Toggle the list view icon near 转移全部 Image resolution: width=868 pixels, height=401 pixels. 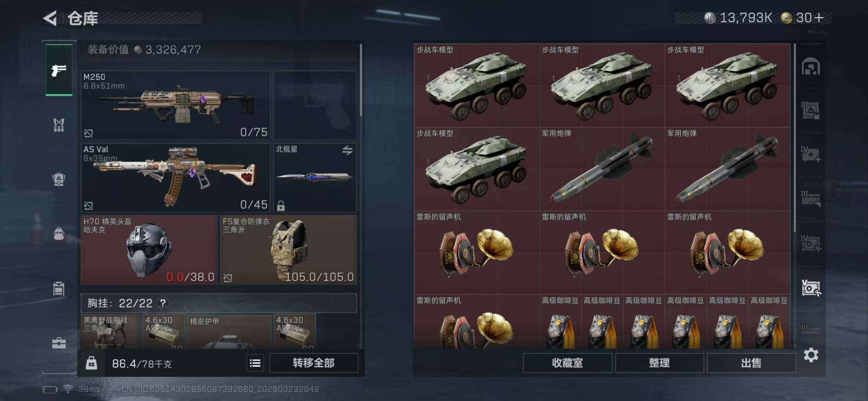[x=255, y=363]
